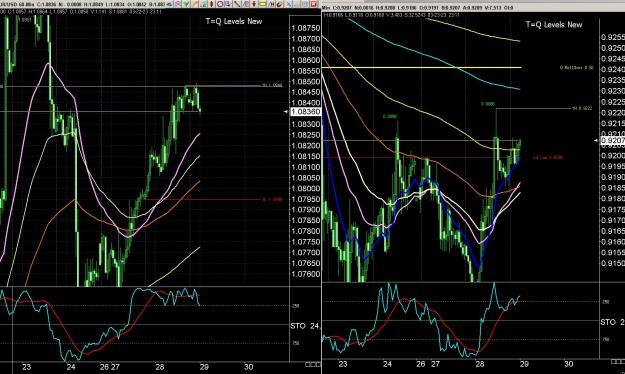Click the red square icon ending the toolbar
The height and width of the screenshot is (374, 625).
tap(313, 4)
